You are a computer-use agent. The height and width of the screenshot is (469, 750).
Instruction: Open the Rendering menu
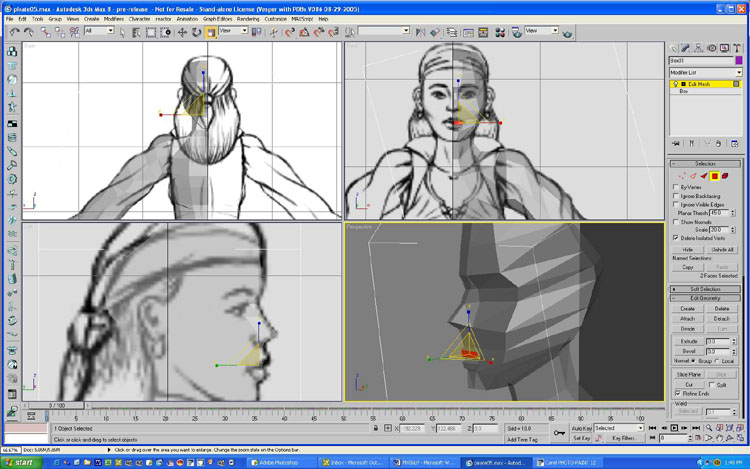248,19
